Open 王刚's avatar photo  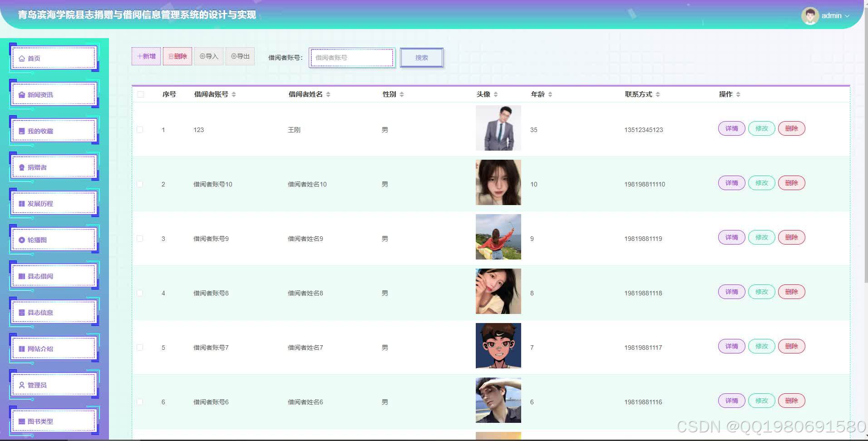tap(498, 128)
